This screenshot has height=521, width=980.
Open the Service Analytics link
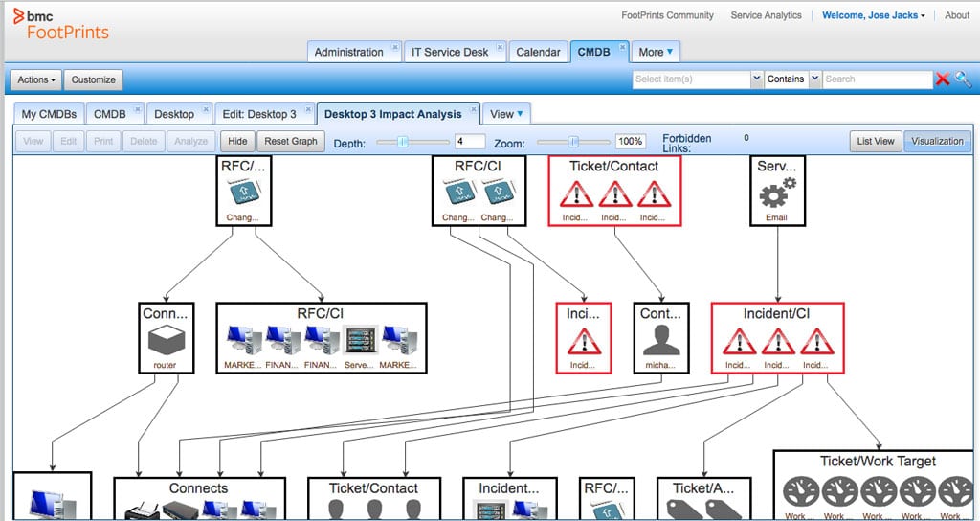(767, 15)
